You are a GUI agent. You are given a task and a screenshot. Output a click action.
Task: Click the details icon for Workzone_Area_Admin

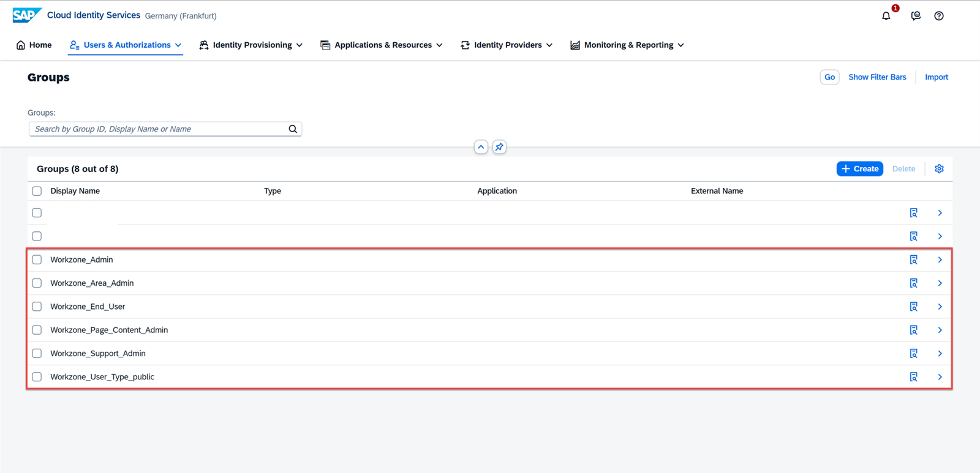click(913, 283)
